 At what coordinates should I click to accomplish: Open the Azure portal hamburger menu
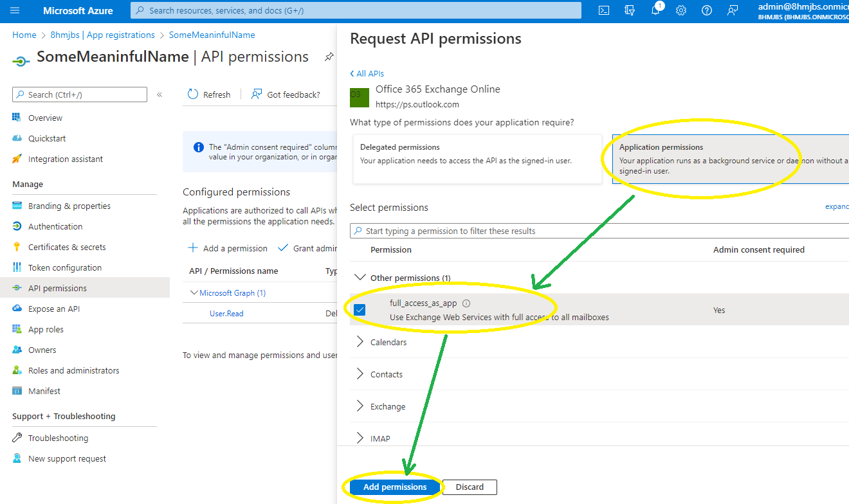click(15, 11)
